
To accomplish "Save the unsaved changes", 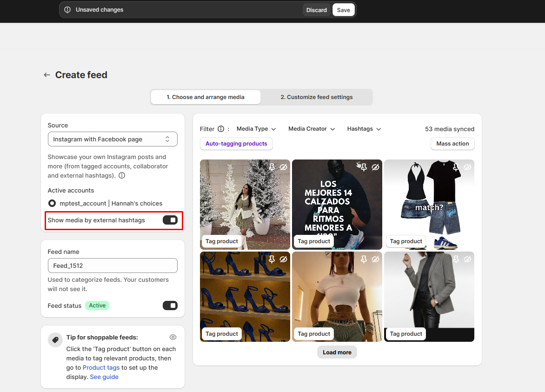I will [343, 10].
